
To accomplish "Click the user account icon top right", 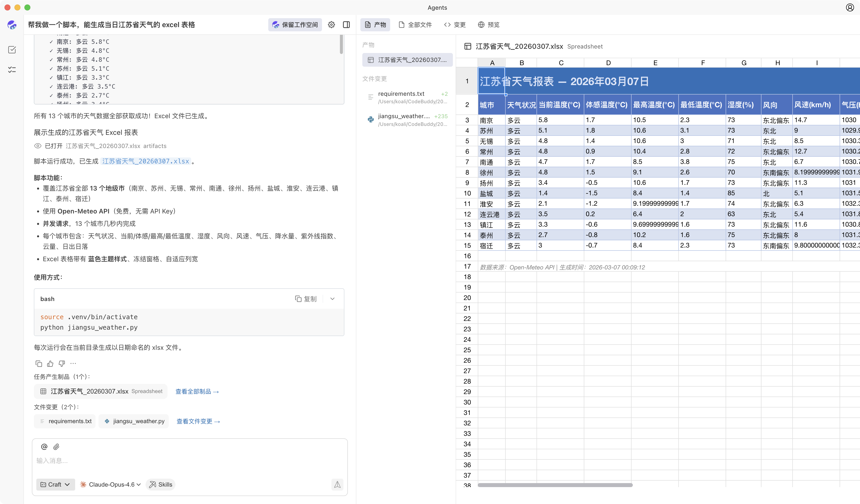I will point(850,7).
